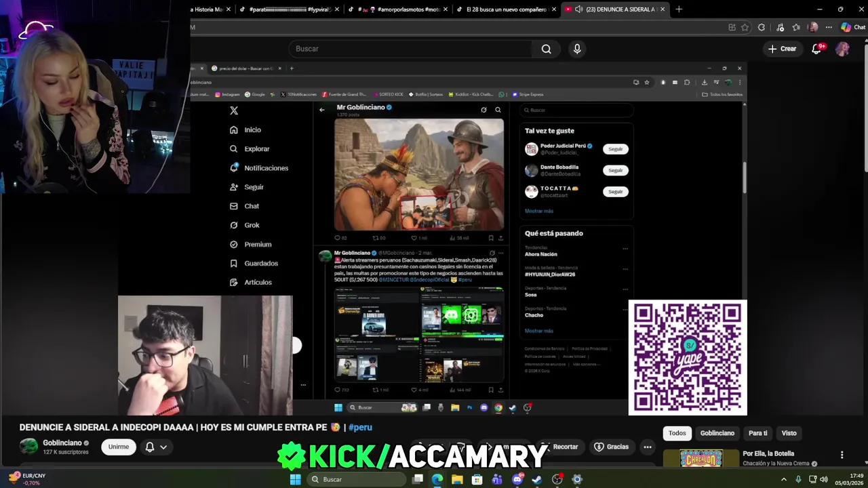Switch to the #parati #fypviral TikTok tab

289,9
